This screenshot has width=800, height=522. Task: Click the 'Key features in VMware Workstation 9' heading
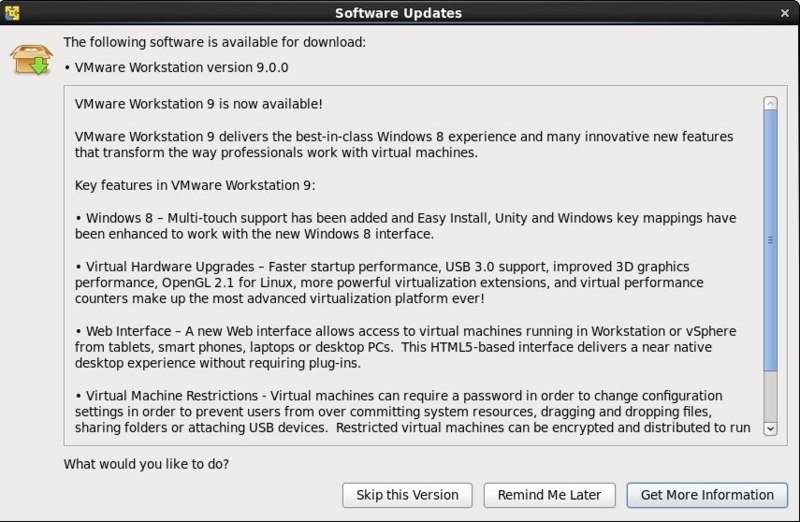[195, 185]
